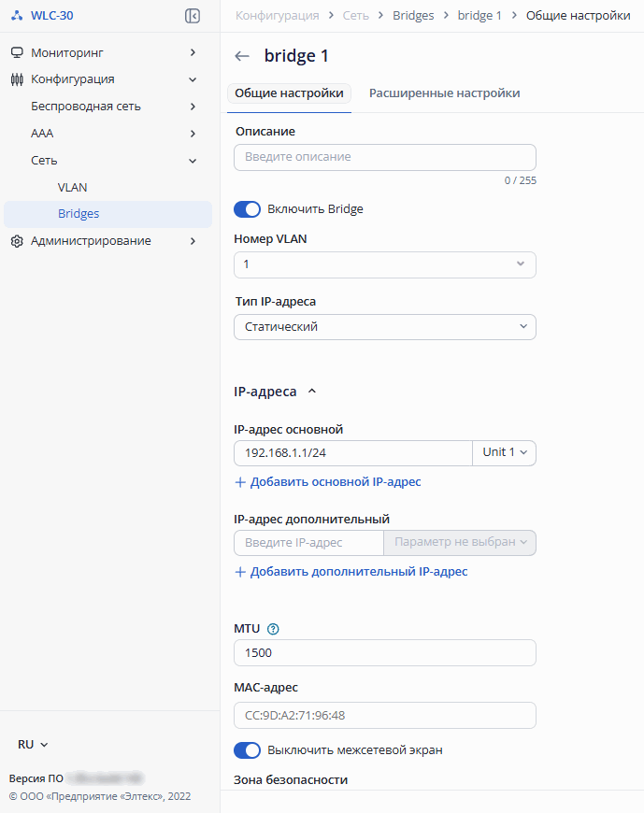Click the WLC-30 logo icon
The image size is (644, 813).
click(x=17, y=16)
